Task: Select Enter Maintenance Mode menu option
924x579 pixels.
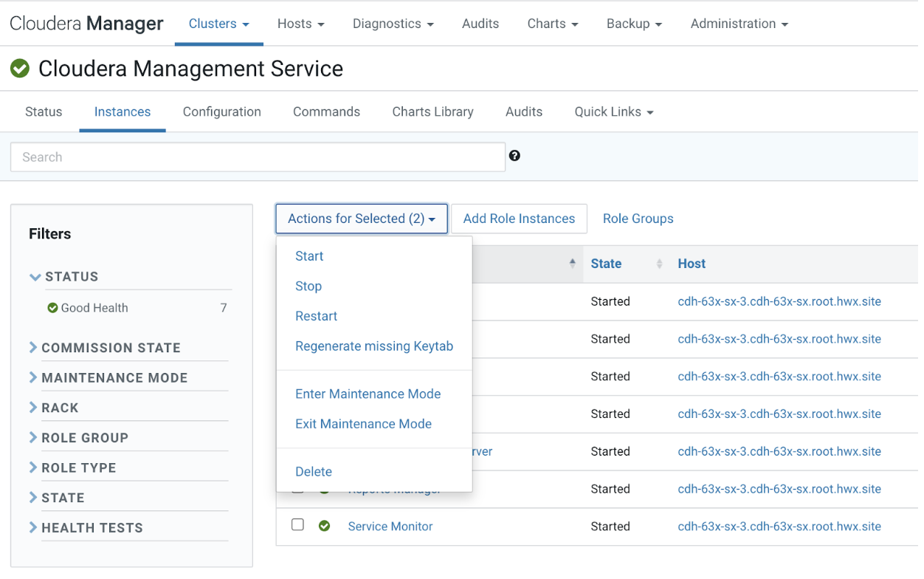Action: pyautogui.click(x=368, y=394)
